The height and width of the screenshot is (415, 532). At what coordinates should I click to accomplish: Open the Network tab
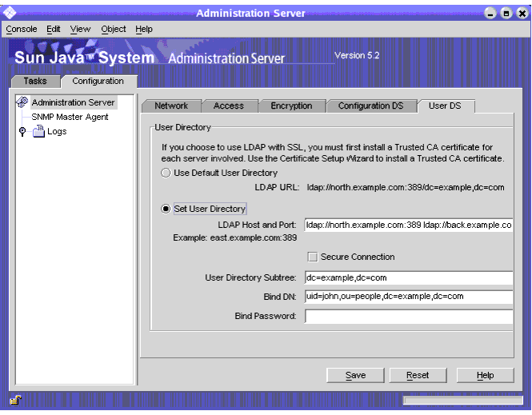click(x=171, y=106)
